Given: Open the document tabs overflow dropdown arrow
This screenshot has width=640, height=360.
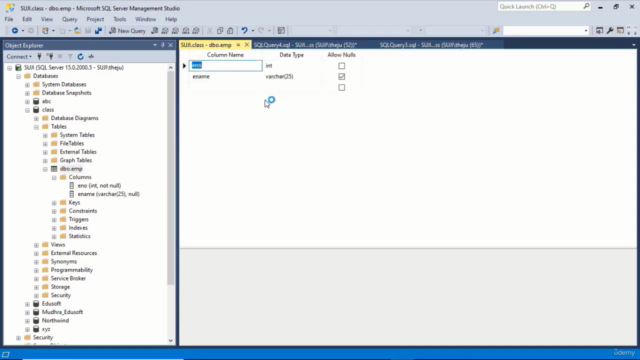Looking at the screenshot, I should click(x=633, y=45).
